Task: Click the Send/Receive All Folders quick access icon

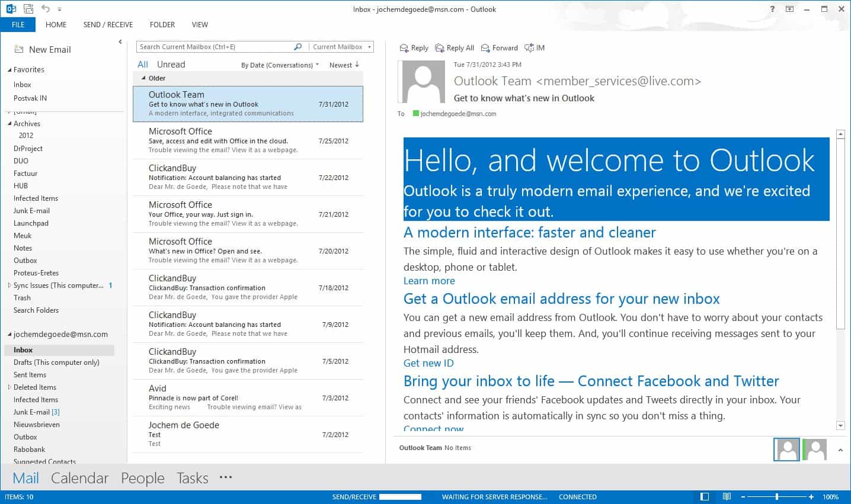Action: click(x=28, y=9)
